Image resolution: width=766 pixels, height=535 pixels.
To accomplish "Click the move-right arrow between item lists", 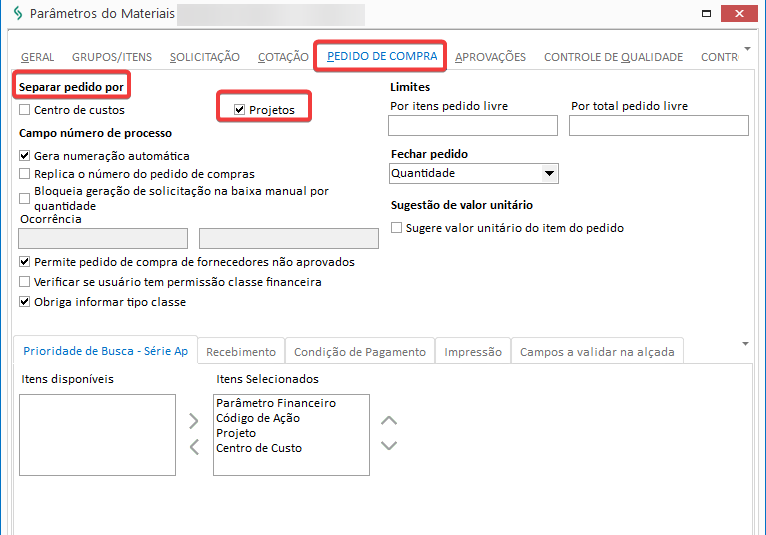I will point(195,420).
